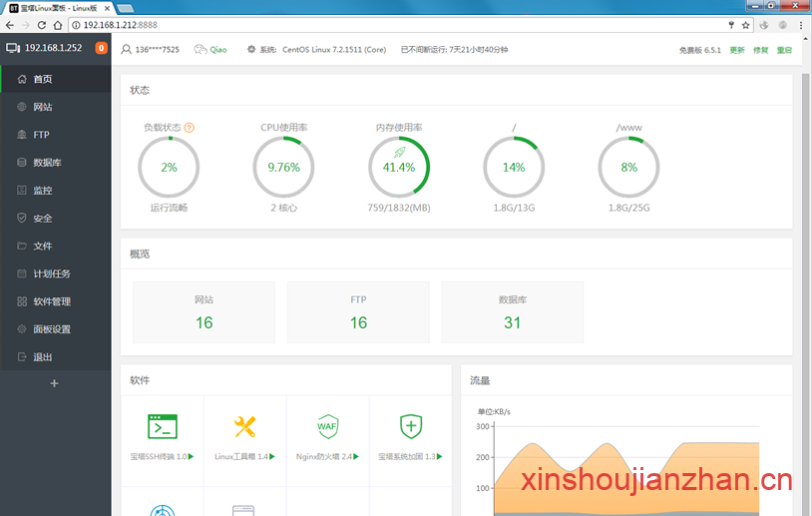Viewport: 812px width, 516px height.
Task: Open 软件管理 from the sidebar menu
Action: click(x=51, y=301)
